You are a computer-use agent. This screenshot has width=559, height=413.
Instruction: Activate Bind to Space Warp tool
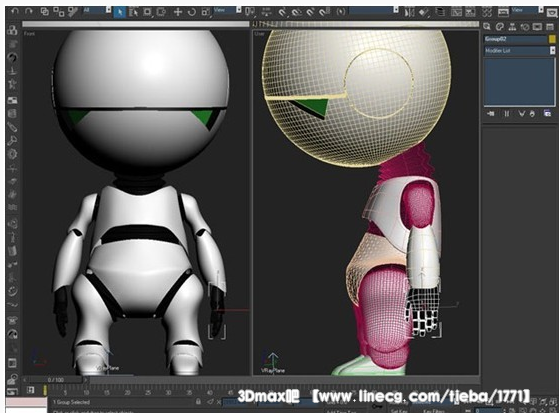pyautogui.click(x=73, y=12)
